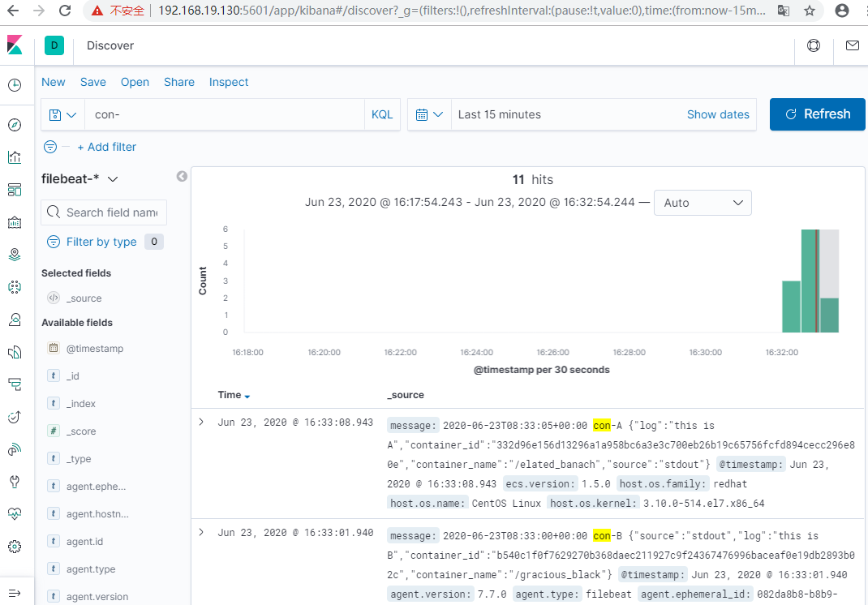
Task: Click the Kibana logo at top left
Action: (x=16, y=45)
